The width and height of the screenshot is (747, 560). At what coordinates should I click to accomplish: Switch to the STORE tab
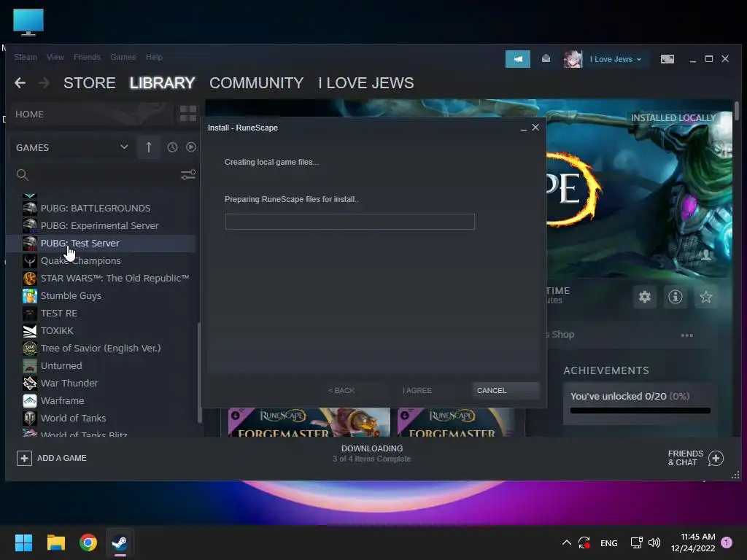click(90, 83)
